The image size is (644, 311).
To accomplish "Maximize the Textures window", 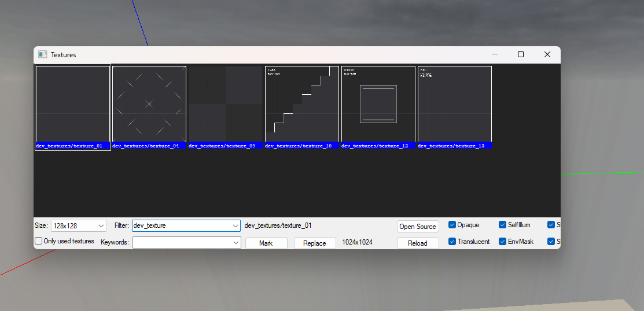I will click(520, 54).
